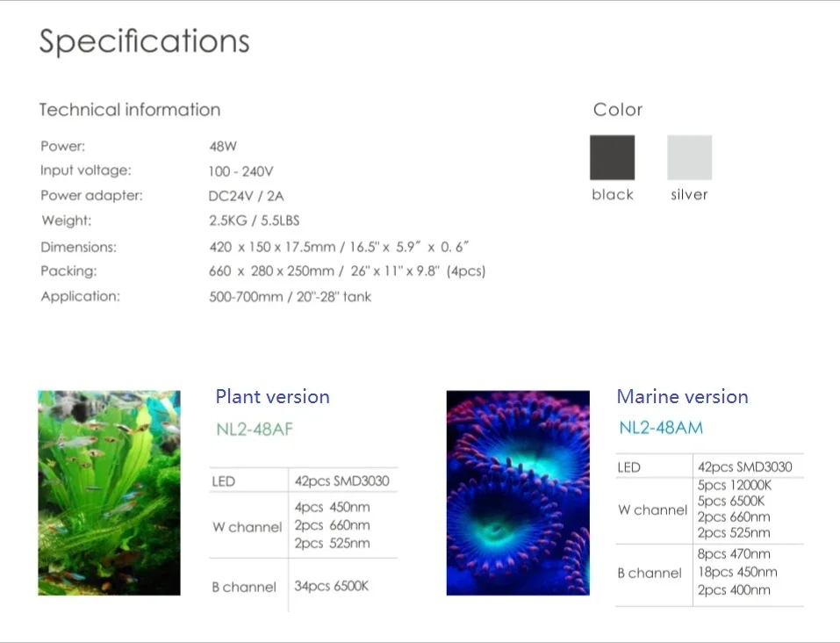Click the 'Input voltage:' label

click(86, 170)
